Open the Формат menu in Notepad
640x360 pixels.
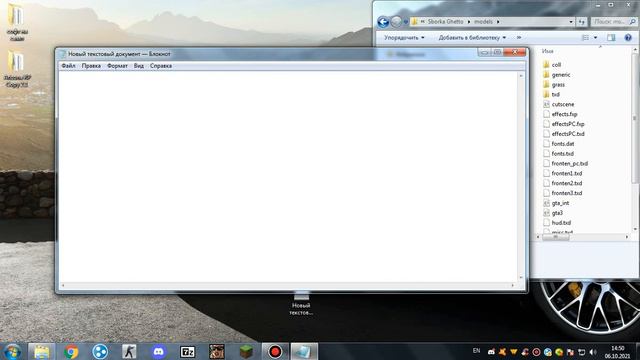(x=117, y=66)
